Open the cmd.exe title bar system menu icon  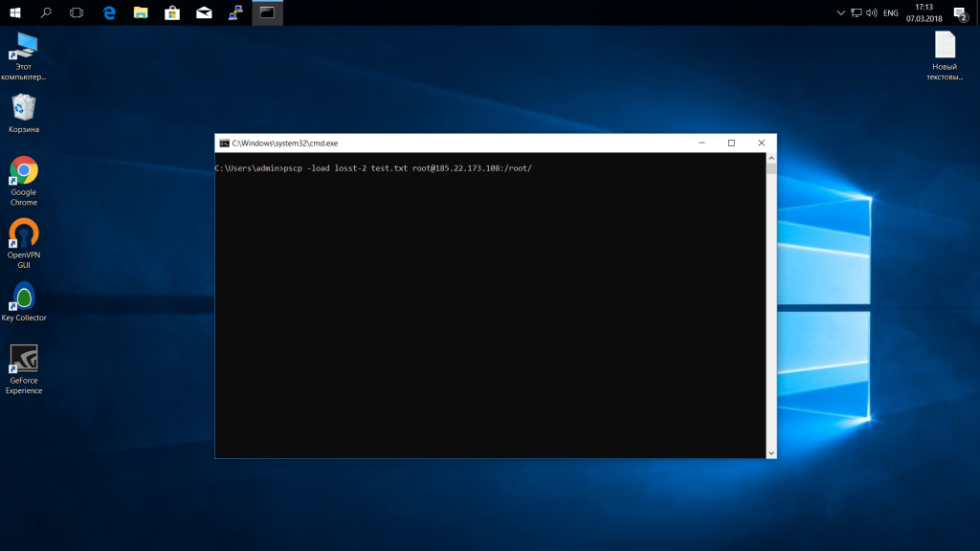pyautogui.click(x=224, y=143)
